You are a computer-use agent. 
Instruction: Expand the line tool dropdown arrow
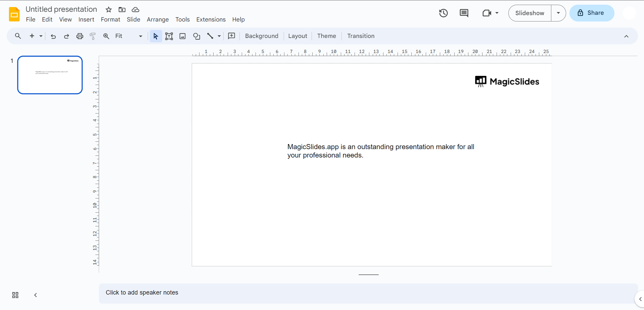pos(219,36)
